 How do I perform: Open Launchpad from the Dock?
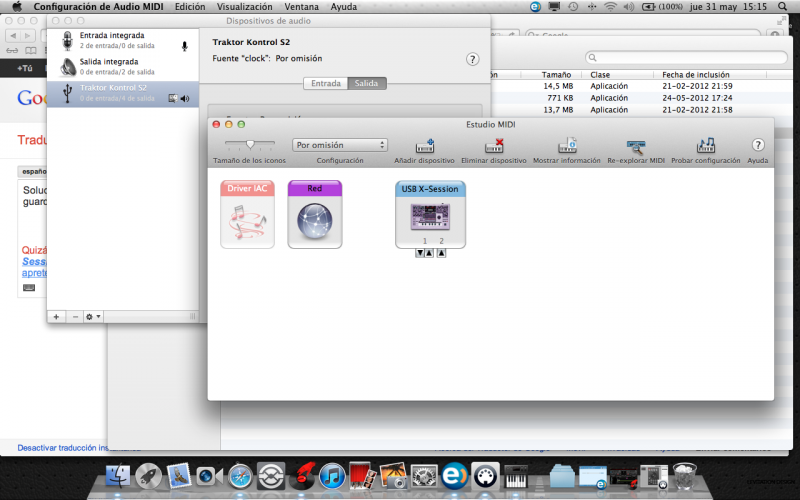pyautogui.click(x=148, y=477)
